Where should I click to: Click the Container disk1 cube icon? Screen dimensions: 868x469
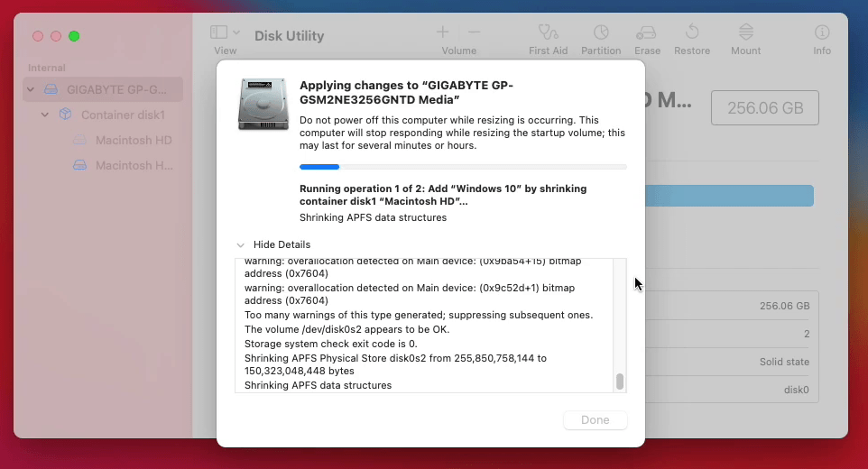coord(65,114)
